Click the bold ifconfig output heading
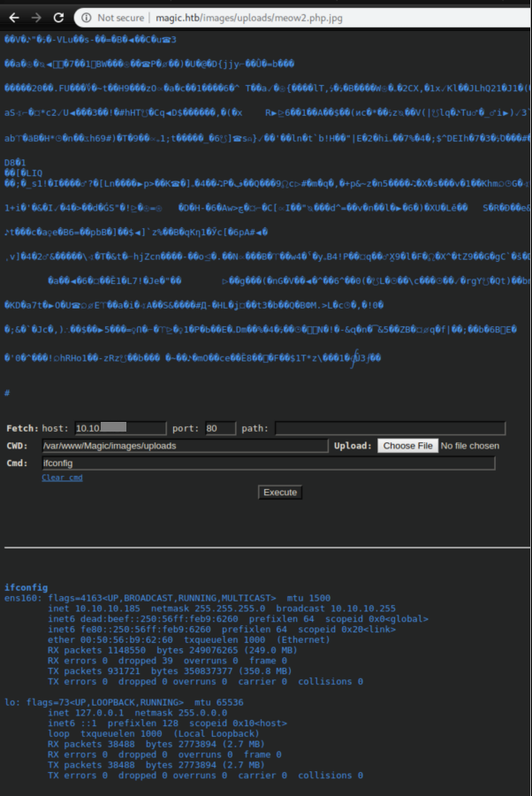This screenshot has width=532, height=796. click(27, 587)
